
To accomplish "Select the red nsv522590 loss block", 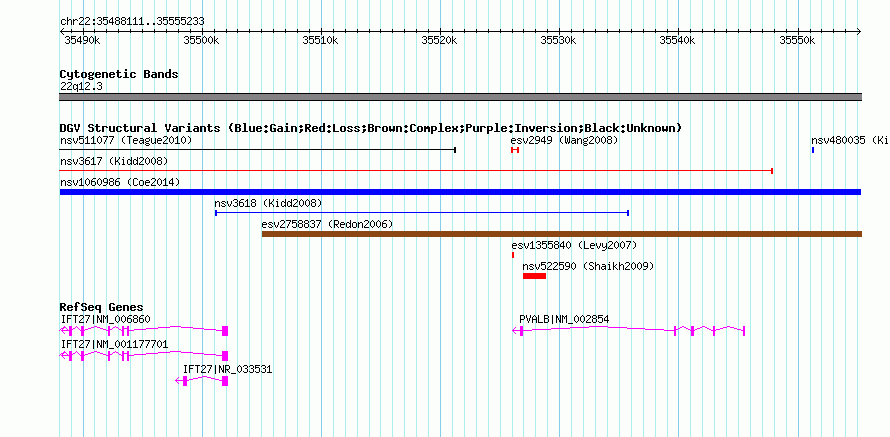I will [x=534, y=276].
